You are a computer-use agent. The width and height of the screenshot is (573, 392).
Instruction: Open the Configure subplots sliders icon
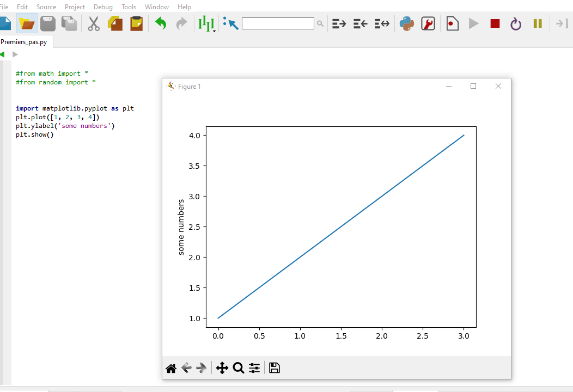(254, 368)
